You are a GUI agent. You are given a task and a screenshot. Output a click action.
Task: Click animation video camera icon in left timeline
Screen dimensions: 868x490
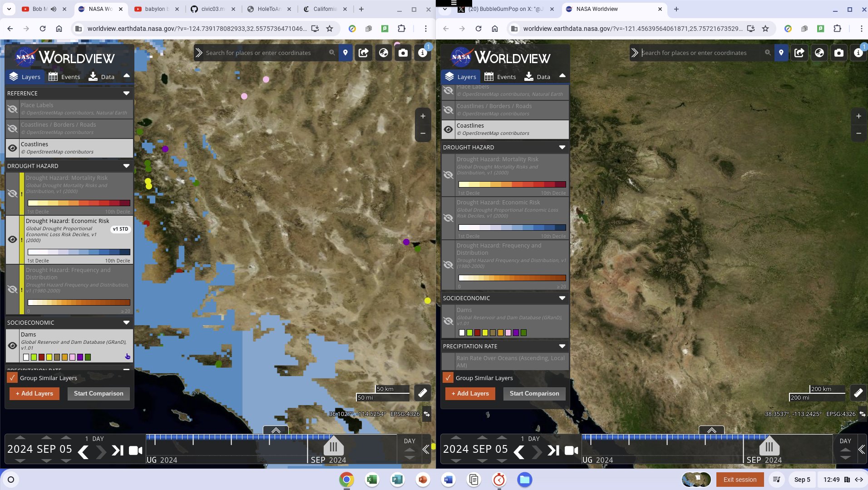tap(135, 450)
